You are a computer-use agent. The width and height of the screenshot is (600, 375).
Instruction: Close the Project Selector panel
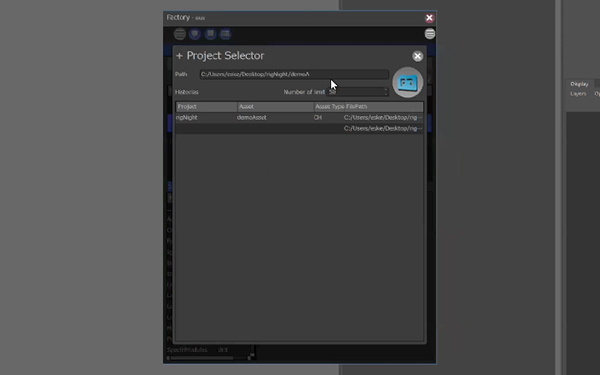[417, 56]
